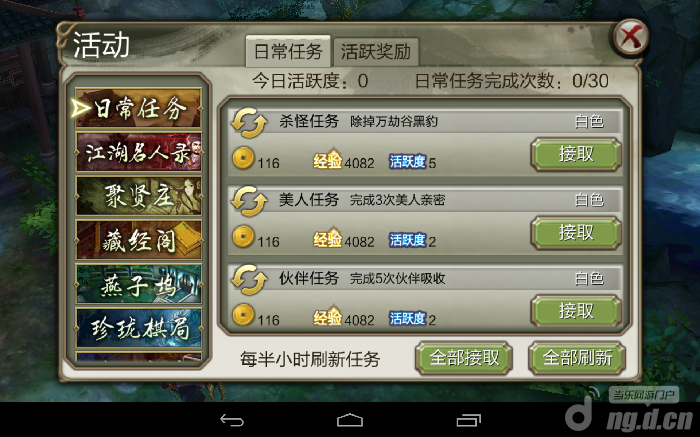Open 珍珑棋局 sidebar banner
This screenshot has height=437, width=700.
(x=138, y=328)
